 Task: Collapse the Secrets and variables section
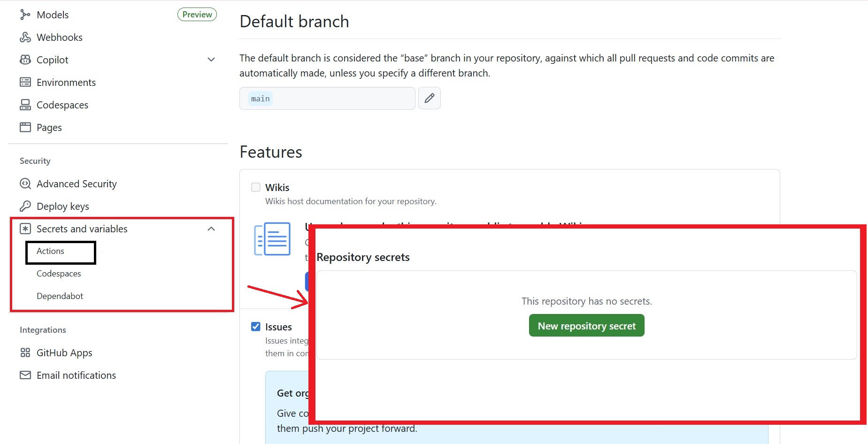click(211, 229)
